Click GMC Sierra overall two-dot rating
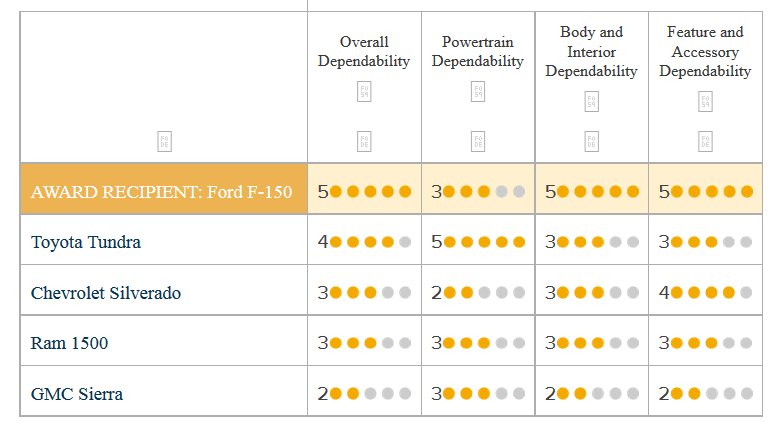769x423 pixels. pyautogui.click(x=364, y=394)
